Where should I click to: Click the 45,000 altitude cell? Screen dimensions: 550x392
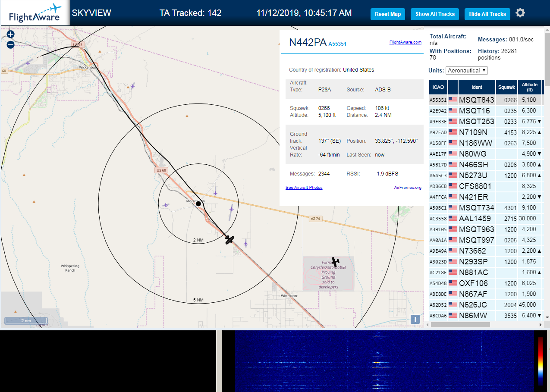[x=529, y=305]
